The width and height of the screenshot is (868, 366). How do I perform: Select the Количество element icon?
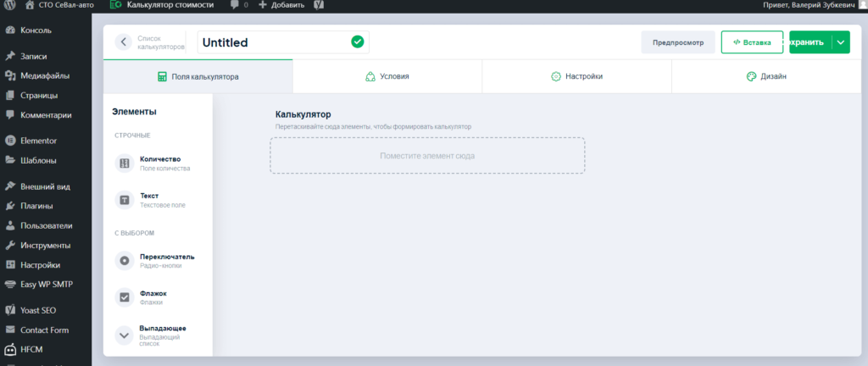click(x=125, y=164)
